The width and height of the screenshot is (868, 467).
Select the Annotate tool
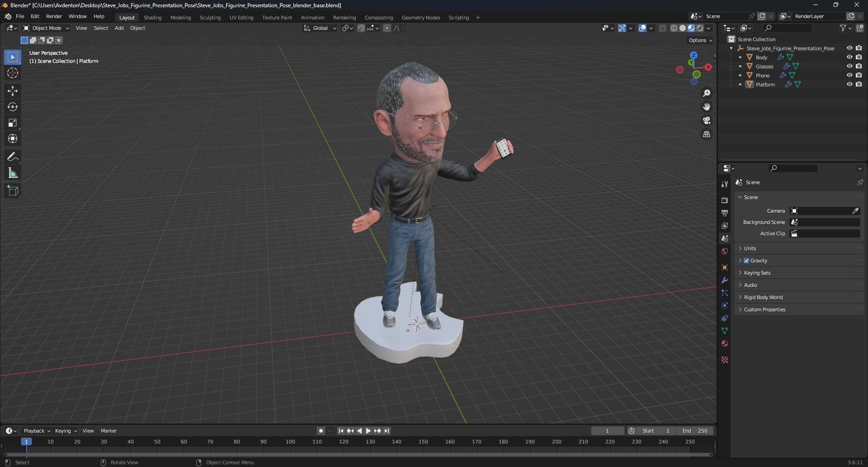[x=13, y=157]
